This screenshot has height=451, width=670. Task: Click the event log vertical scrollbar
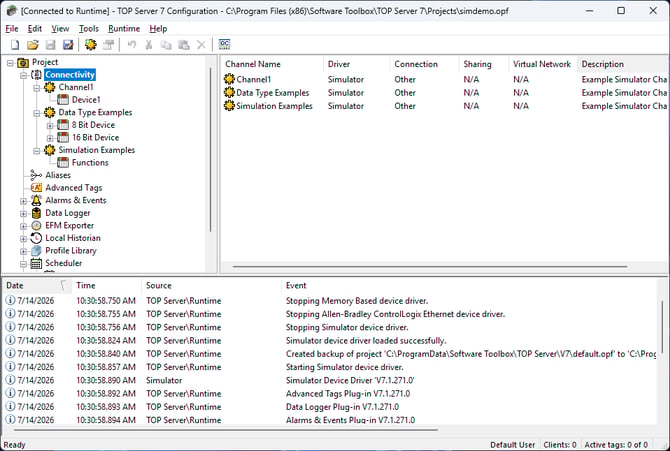tap(662, 325)
